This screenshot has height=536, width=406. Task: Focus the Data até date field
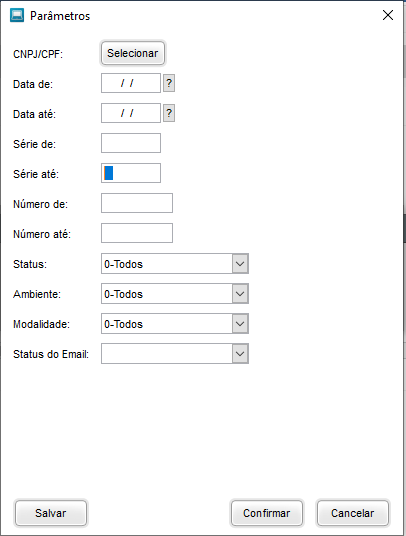click(x=131, y=113)
